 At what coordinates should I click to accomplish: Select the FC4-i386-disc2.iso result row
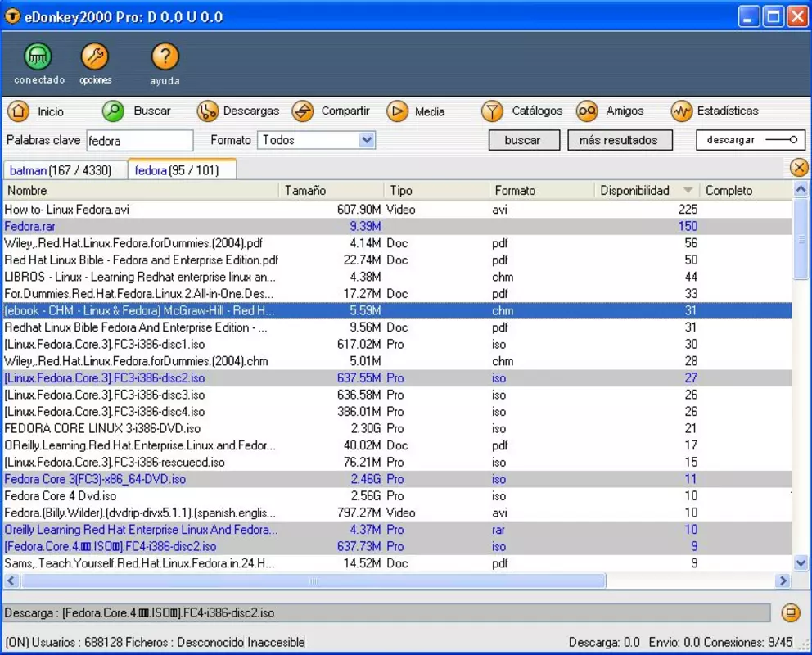398,546
